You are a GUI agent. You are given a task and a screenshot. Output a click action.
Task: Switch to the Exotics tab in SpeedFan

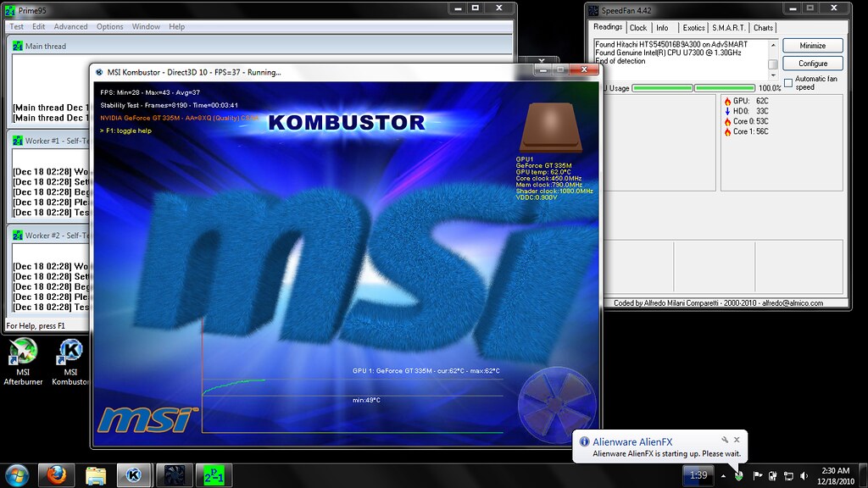tap(693, 28)
